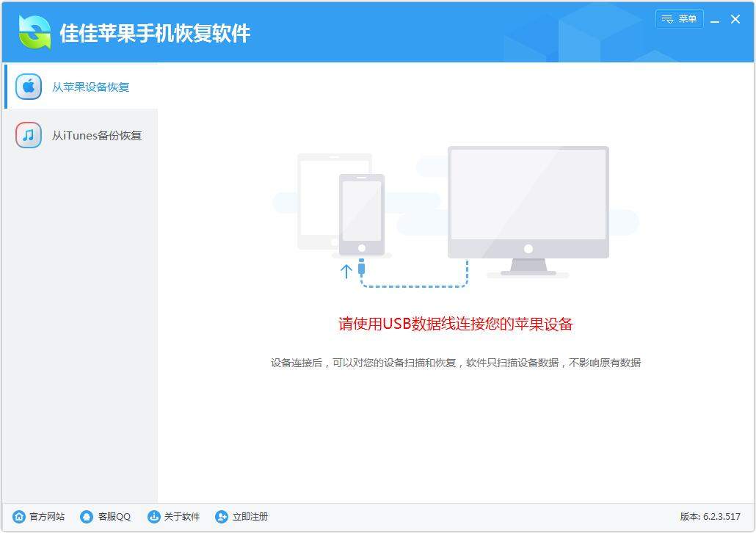
Task: Click the info icon next to 关于软件
Action: point(153,517)
